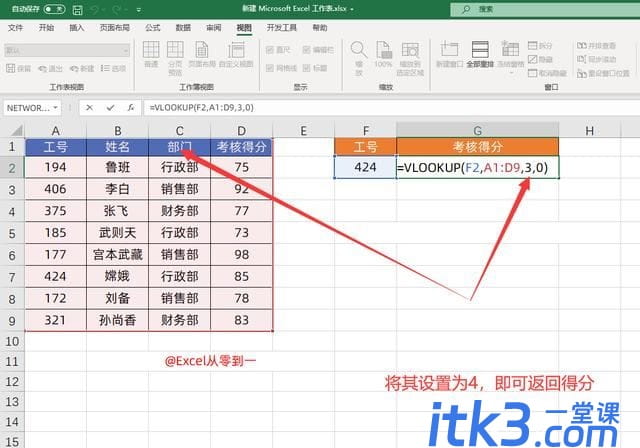Confirm the formula with the checkmark icon
This screenshot has height=448, width=640.
110,108
